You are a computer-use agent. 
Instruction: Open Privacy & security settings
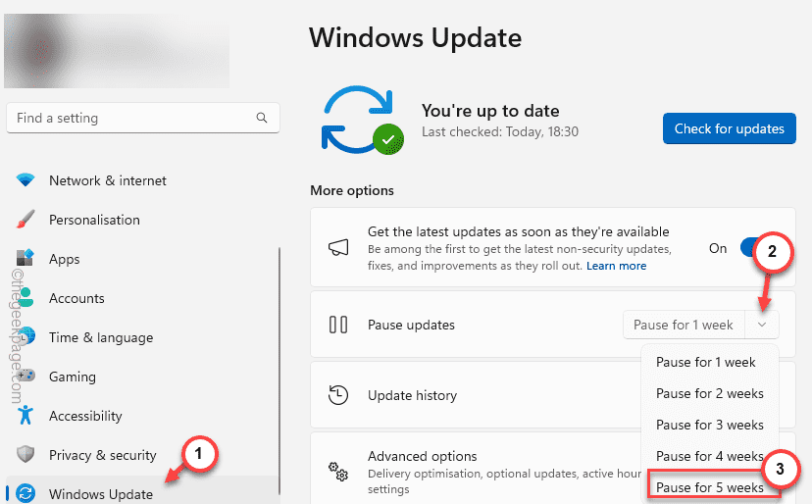142,455
